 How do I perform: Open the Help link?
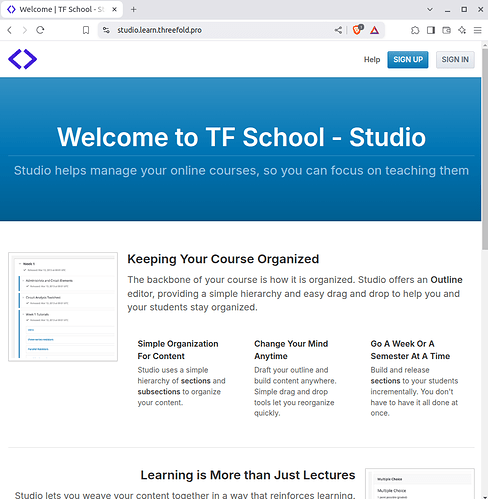coord(372,60)
